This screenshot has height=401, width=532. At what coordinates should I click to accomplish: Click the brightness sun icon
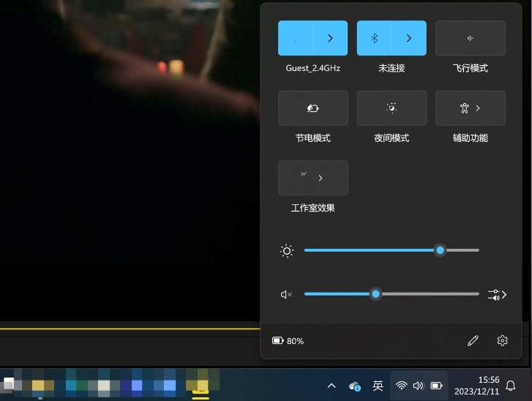click(x=287, y=251)
